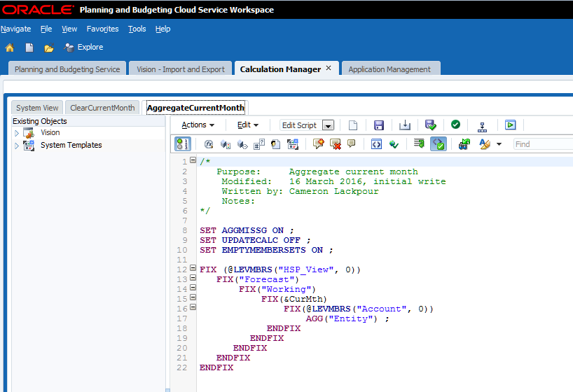Expand the System Templates tree node
This screenshot has height=392, width=573.
click(17, 146)
